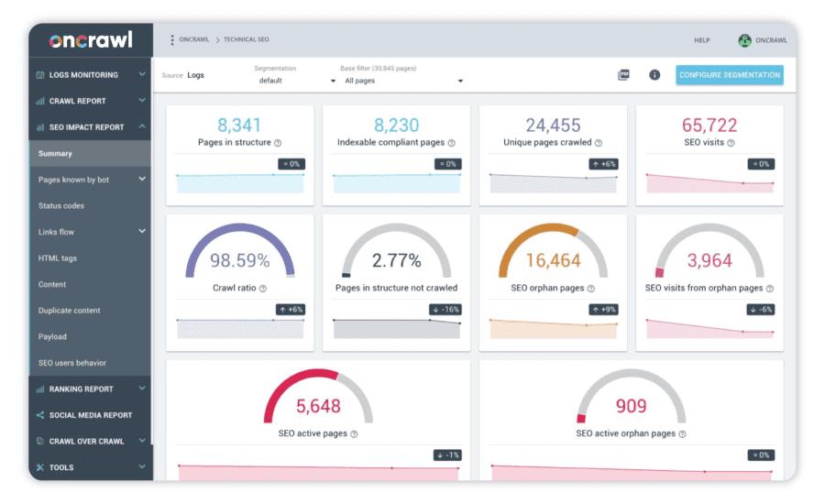Screen dimensions: 825x504
Task: Click the Unique pages crawled trend chart
Action: click(553, 183)
